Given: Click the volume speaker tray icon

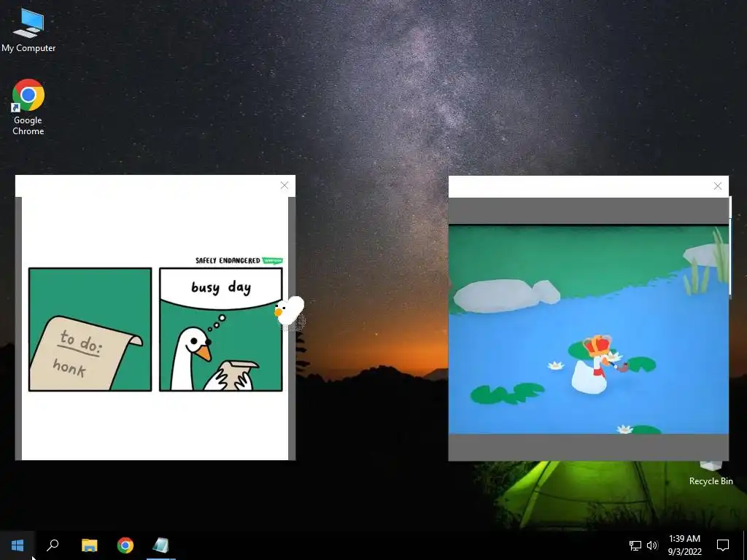Looking at the screenshot, I should [652, 545].
